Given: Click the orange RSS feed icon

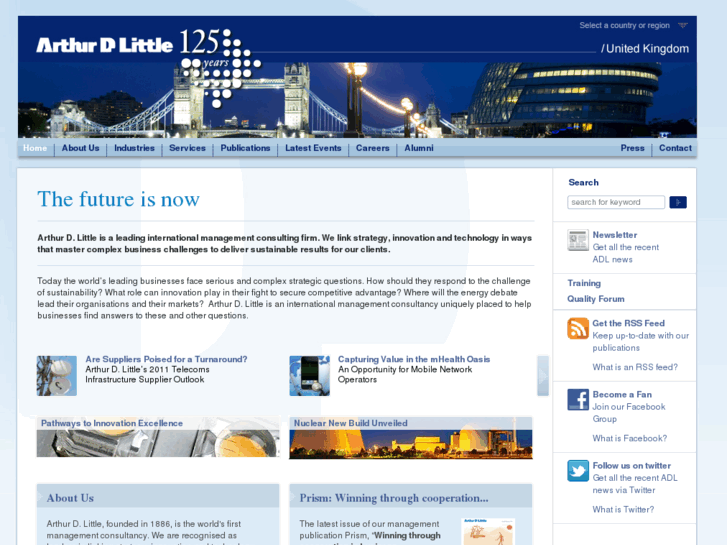Looking at the screenshot, I should coord(578,328).
